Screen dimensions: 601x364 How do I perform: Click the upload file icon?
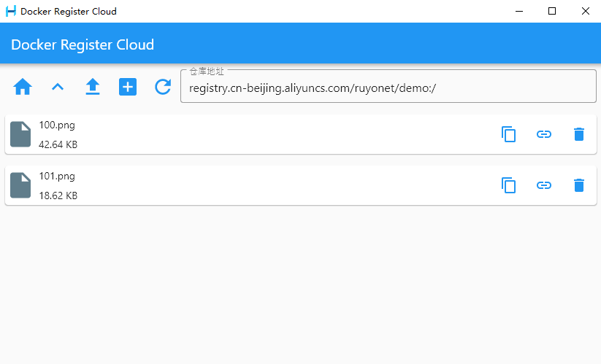click(93, 88)
